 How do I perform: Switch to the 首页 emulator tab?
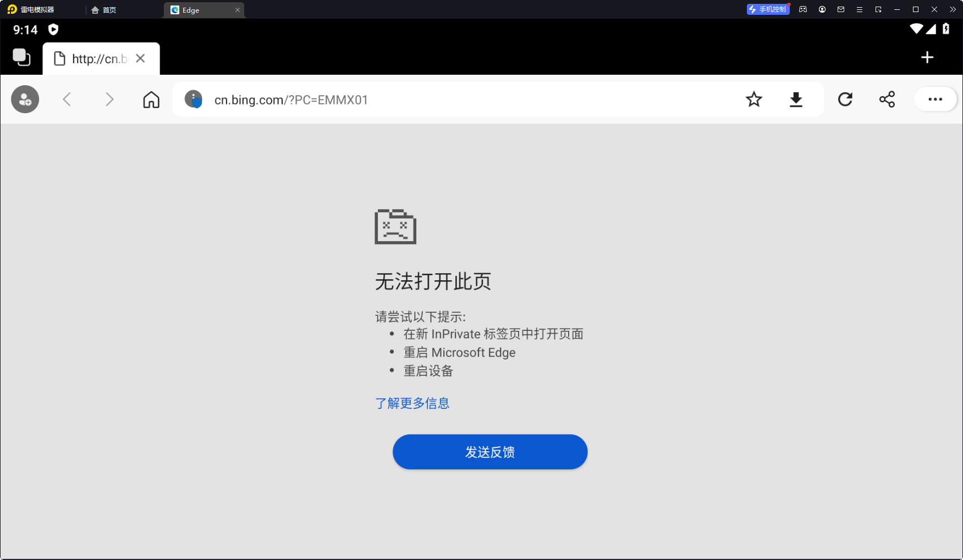coord(104,10)
